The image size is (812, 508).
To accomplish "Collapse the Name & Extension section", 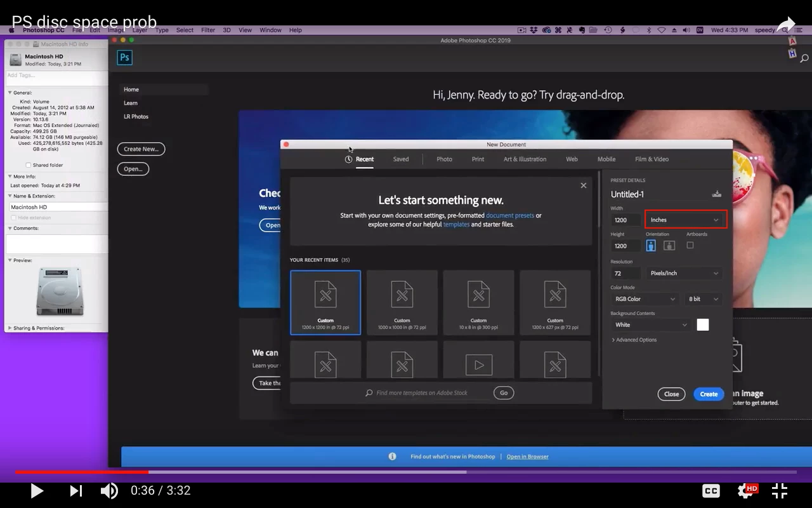I will 10,196.
